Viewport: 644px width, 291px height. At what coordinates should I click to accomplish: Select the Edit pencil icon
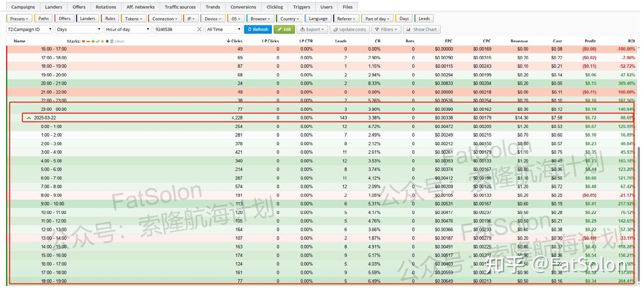(281, 29)
